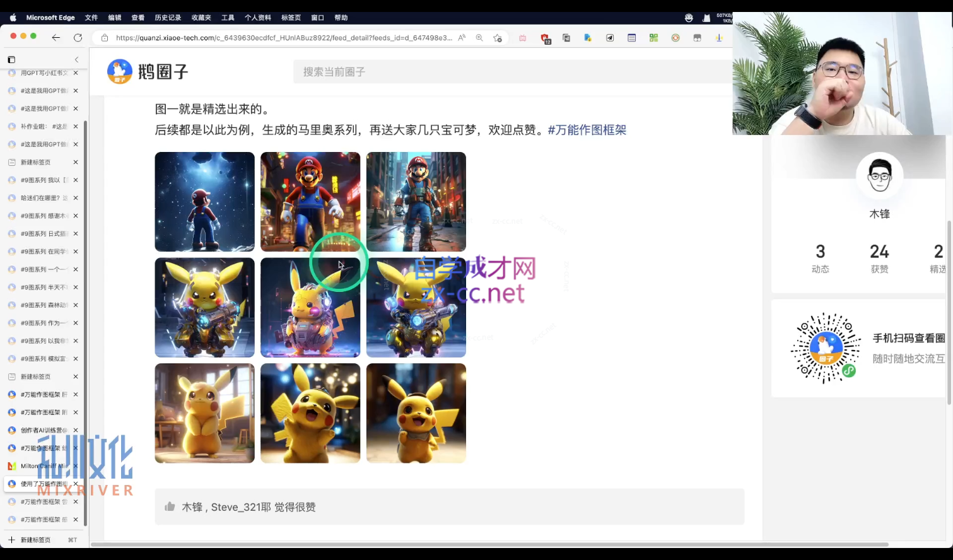The image size is (953, 560).
Task: Click the Apple menu icon
Action: pyautogui.click(x=13, y=18)
